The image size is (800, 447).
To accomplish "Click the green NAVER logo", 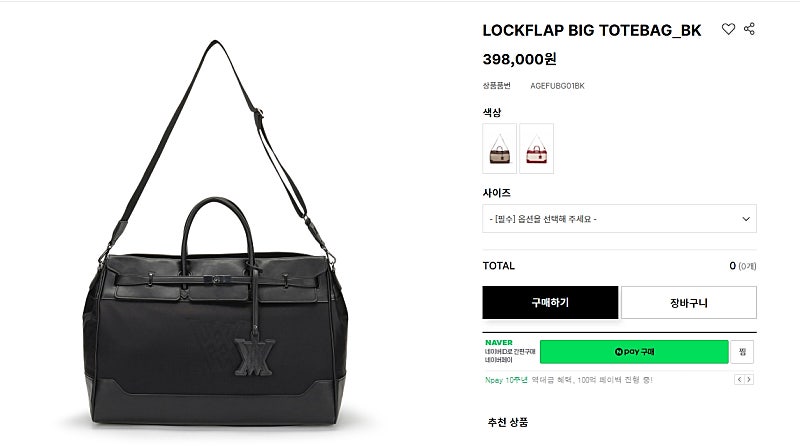I will coord(498,342).
